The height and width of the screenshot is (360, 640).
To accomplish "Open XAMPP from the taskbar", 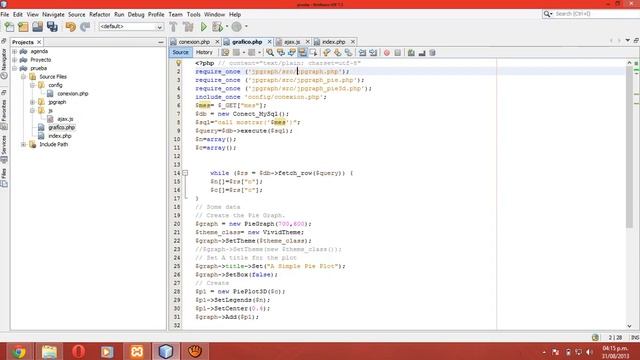I will [137, 351].
